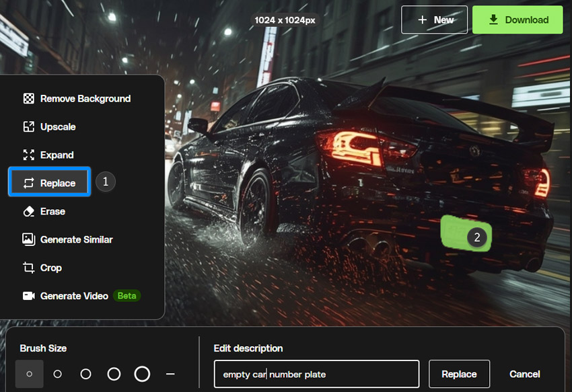The height and width of the screenshot is (392, 572).
Task: Choose Remove Background from the menu
Action: point(77,98)
